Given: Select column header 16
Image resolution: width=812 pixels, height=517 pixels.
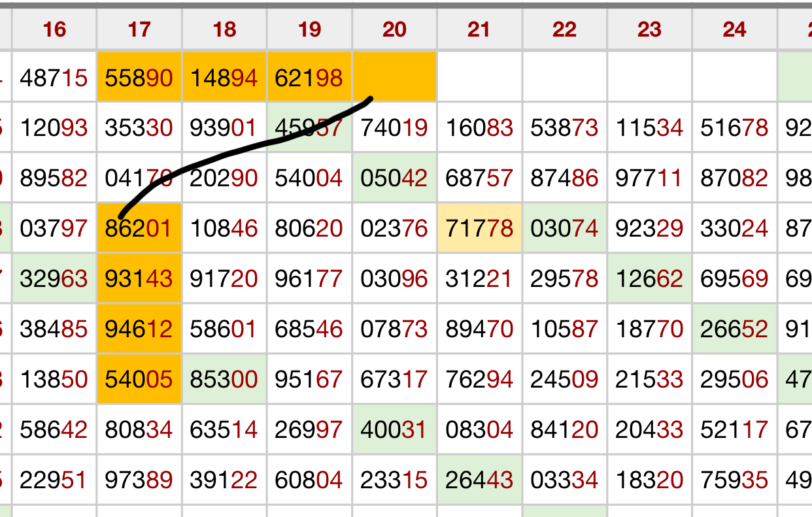Looking at the screenshot, I should tap(54, 29).
